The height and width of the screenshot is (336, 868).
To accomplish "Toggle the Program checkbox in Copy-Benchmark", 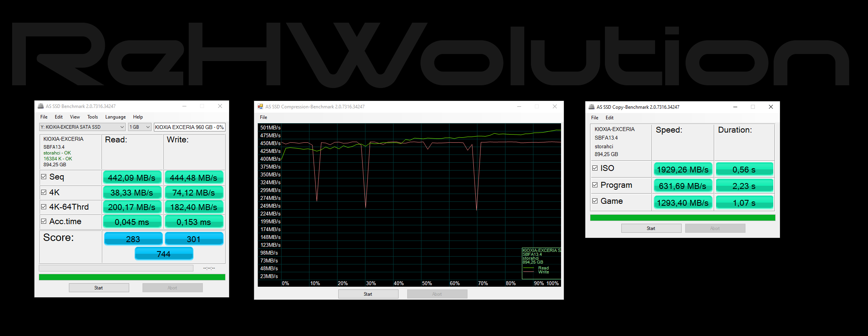I will coord(595,185).
